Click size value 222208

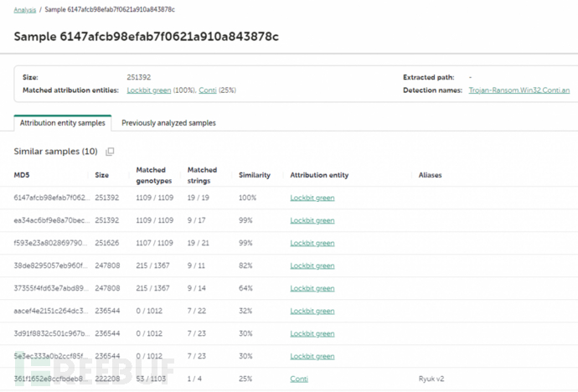tap(107, 379)
